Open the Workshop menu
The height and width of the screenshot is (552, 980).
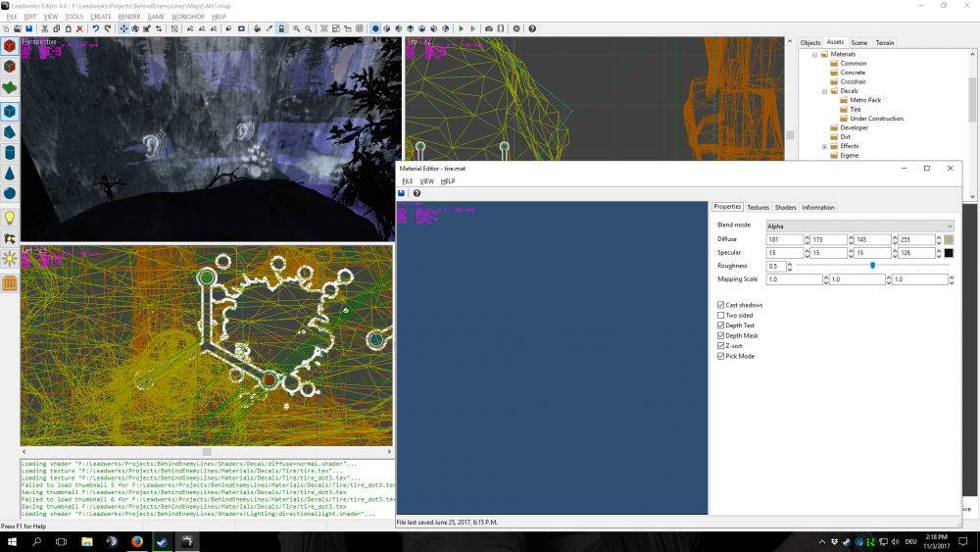click(x=187, y=17)
